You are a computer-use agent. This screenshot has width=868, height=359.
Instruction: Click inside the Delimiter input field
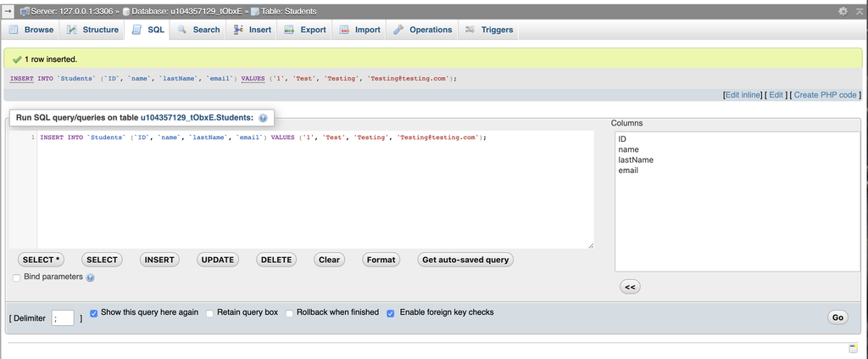click(x=63, y=318)
